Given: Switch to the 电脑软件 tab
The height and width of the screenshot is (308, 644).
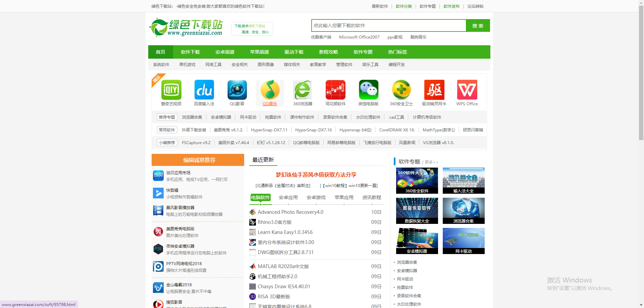Looking at the screenshot, I should tap(261, 198).
